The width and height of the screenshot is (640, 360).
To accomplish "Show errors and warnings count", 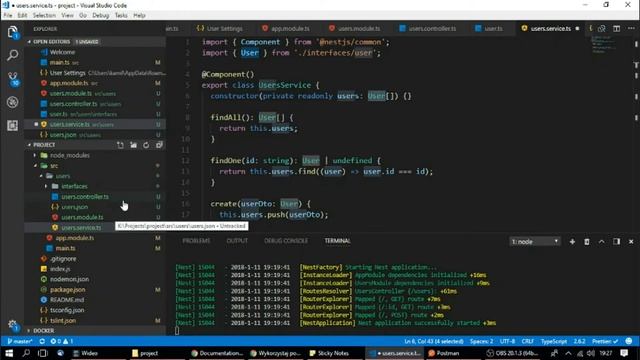I will pyautogui.click(x=62, y=341).
